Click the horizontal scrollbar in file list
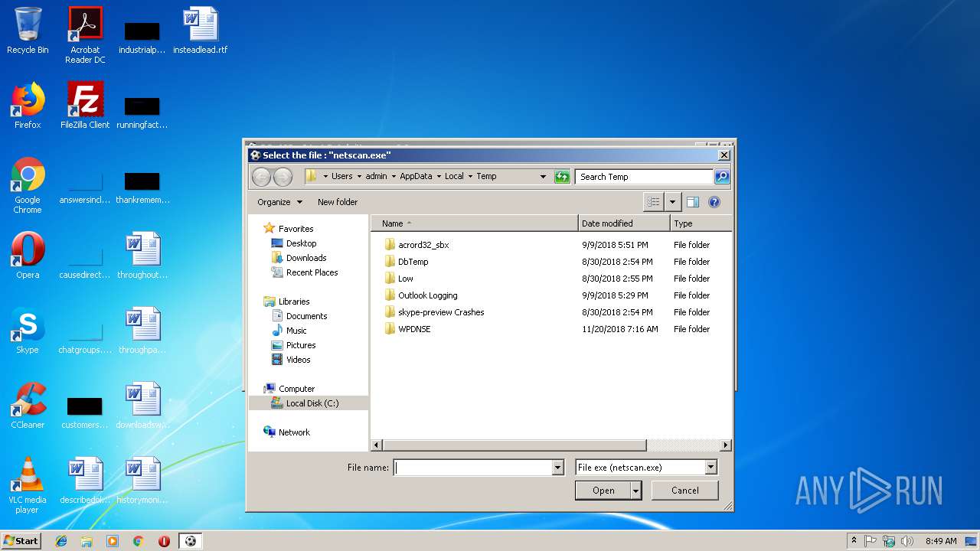980x551 pixels. click(514, 445)
